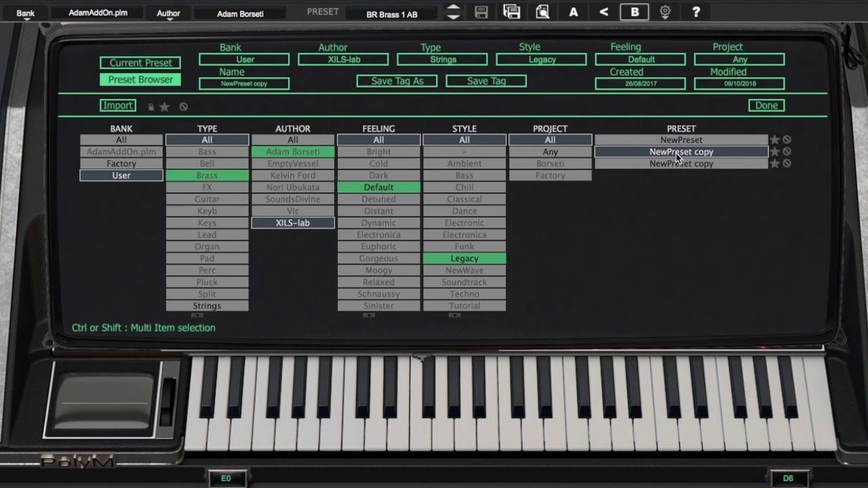Click the scroll arrow below the TYPE column
Screen dimensions: 868x488
(x=197, y=315)
